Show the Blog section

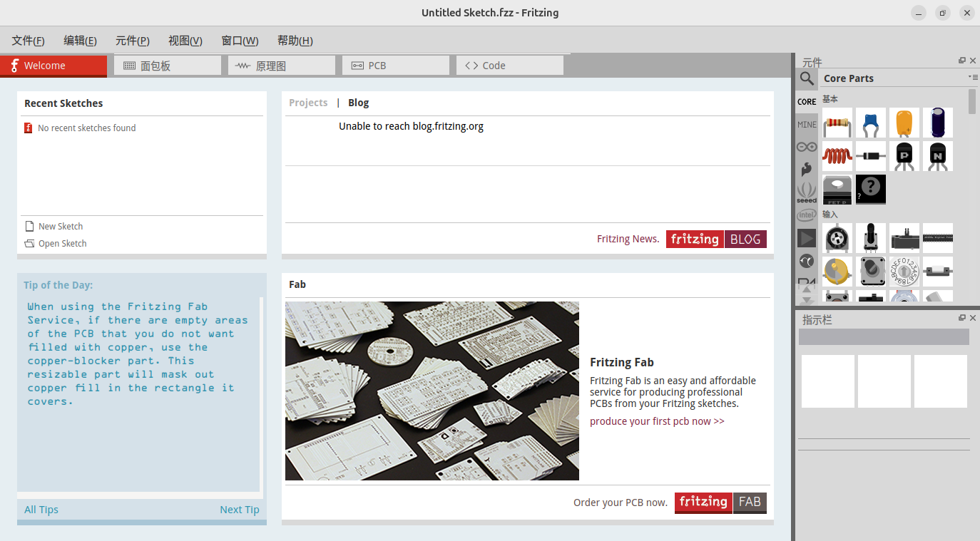click(x=359, y=103)
